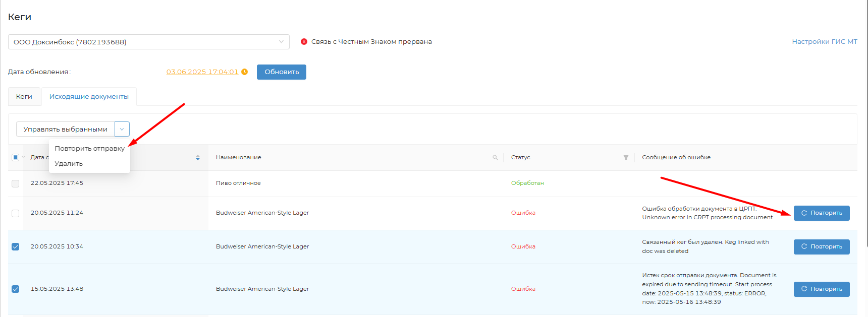Choose Повторить отправку from the menu

pyautogui.click(x=89, y=149)
